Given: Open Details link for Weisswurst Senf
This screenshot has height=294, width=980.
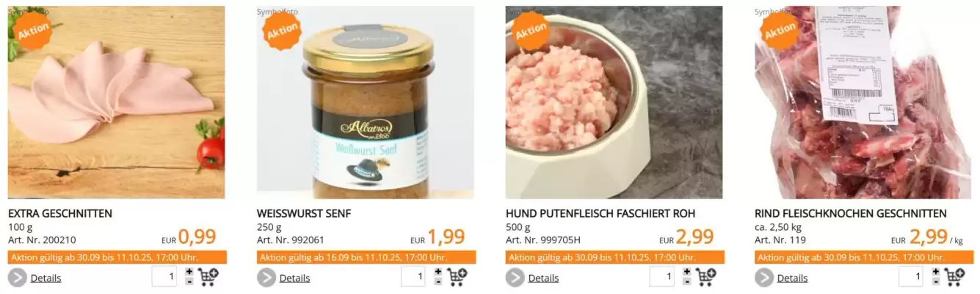Looking at the screenshot, I should click(294, 278).
